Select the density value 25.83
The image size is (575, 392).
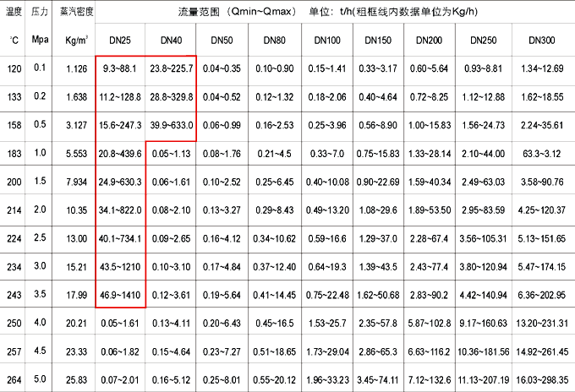pos(77,379)
